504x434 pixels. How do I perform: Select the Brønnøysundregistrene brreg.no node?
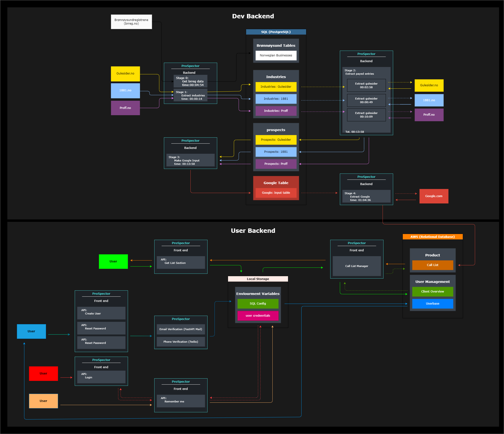coord(131,22)
